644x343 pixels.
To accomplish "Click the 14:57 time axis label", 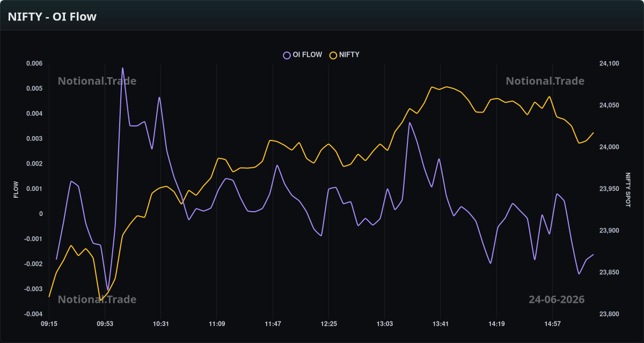I will [x=552, y=324].
